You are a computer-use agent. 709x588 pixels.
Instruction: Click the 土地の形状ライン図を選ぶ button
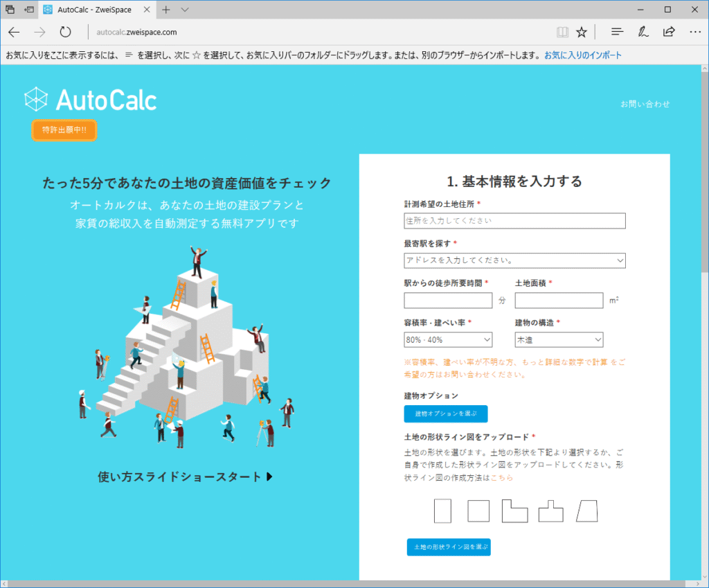pyautogui.click(x=449, y=547)
